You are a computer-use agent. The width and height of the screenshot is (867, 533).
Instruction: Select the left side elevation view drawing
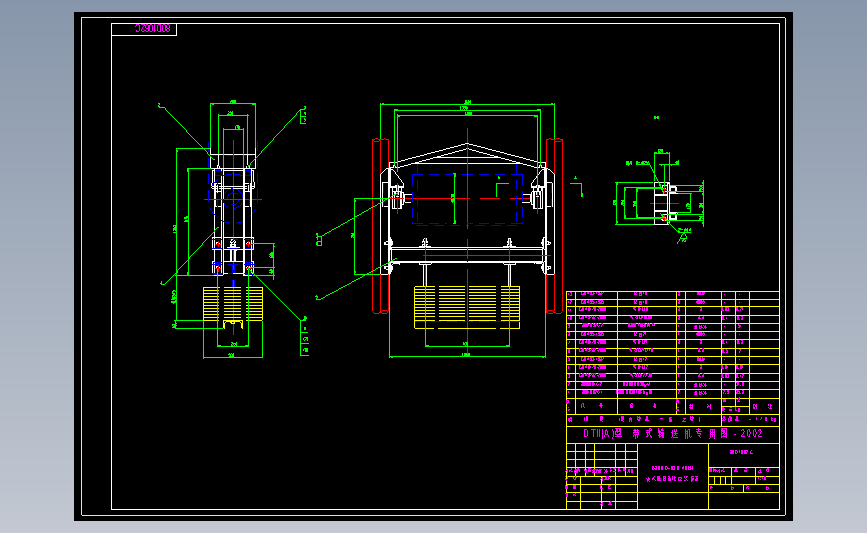[x=233, y=230]
